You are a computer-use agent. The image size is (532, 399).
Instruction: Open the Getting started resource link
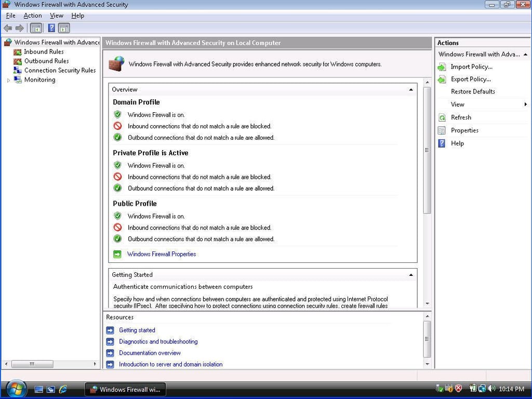pyautogui.click(x=137, y=330)
